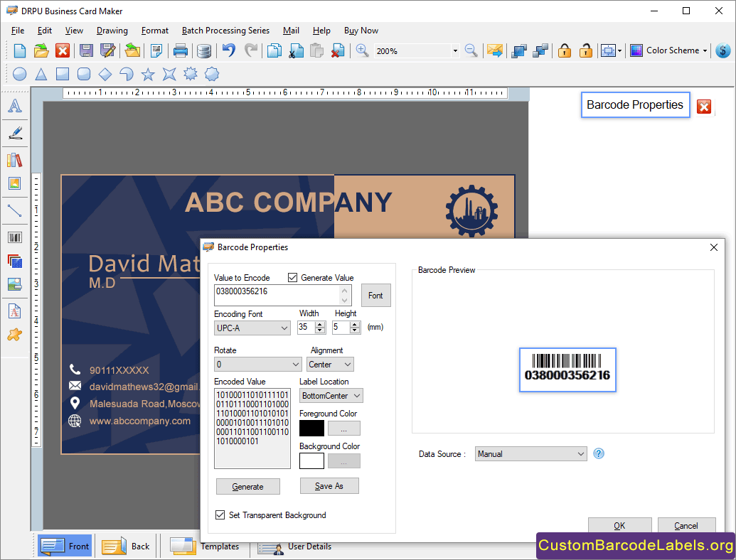Viewport: 736px width, 560px height.
Task: Open the File menu
Action: point(17,31)
